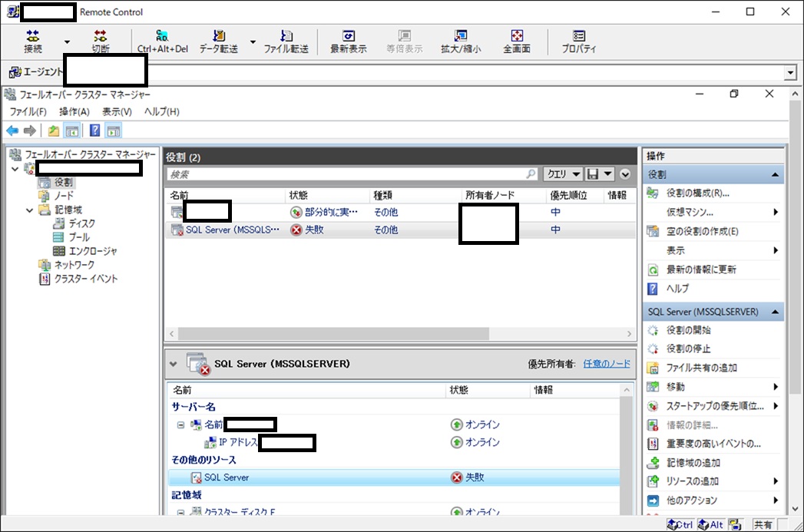Screen dimensions: 804x532
Task: Click the search magnifier icon in 役割 search box
Action: [531, 174]
